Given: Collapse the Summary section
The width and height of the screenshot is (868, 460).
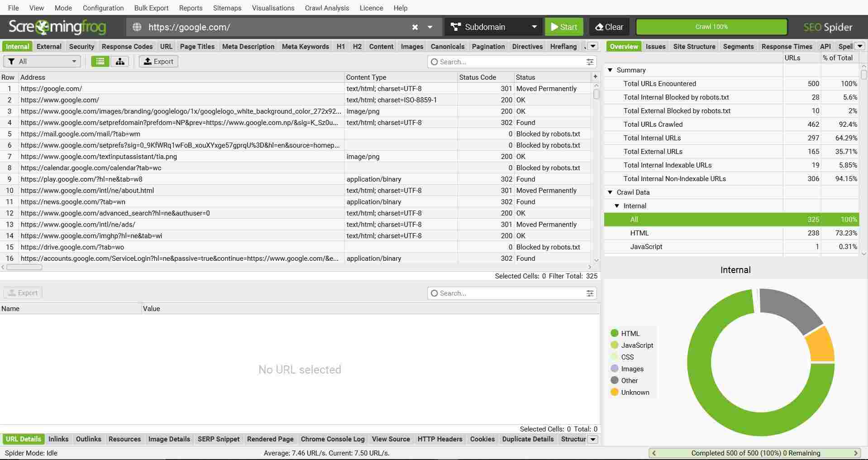Looking at the screenshot, I should point(610,70).
